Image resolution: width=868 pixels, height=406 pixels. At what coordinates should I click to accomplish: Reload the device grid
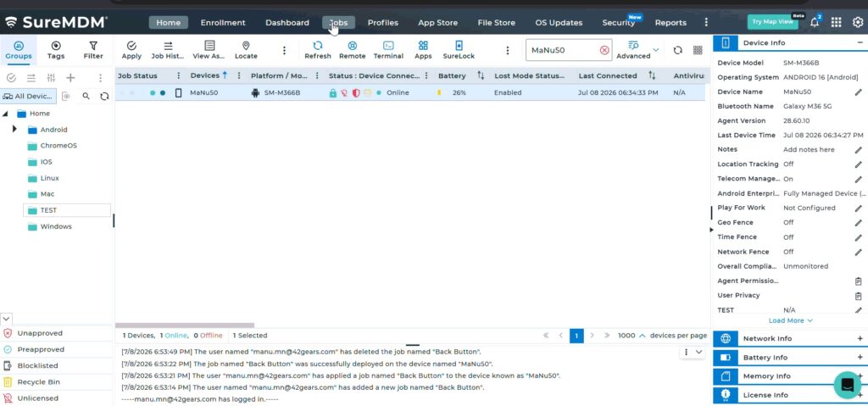(x=677, y=50)
